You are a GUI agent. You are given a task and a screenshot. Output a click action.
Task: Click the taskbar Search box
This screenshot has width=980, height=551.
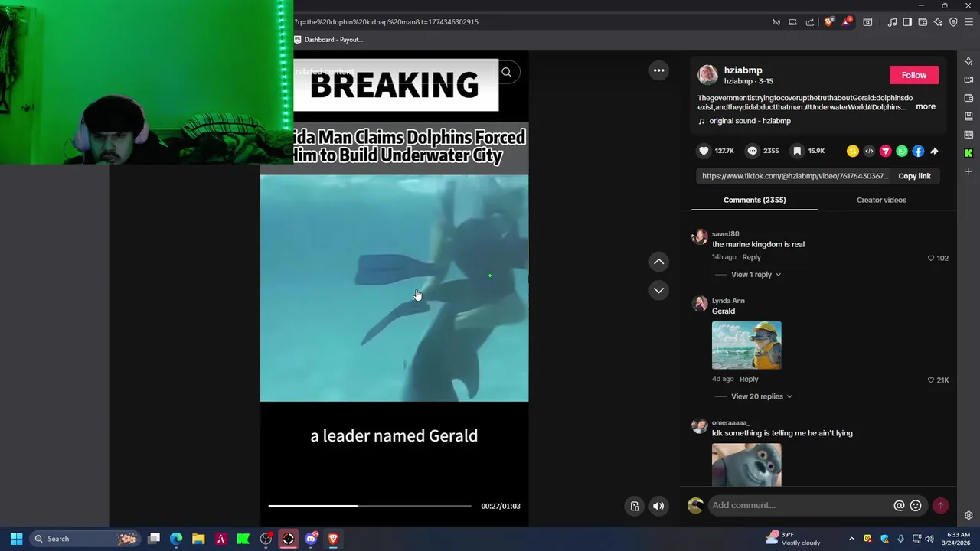pos(86,539)
